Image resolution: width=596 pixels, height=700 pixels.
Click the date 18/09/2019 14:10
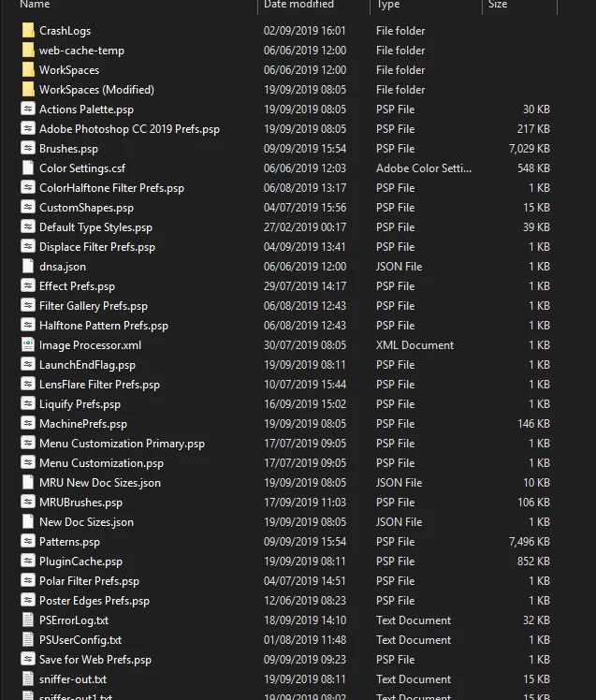click(x=305, y=620)
